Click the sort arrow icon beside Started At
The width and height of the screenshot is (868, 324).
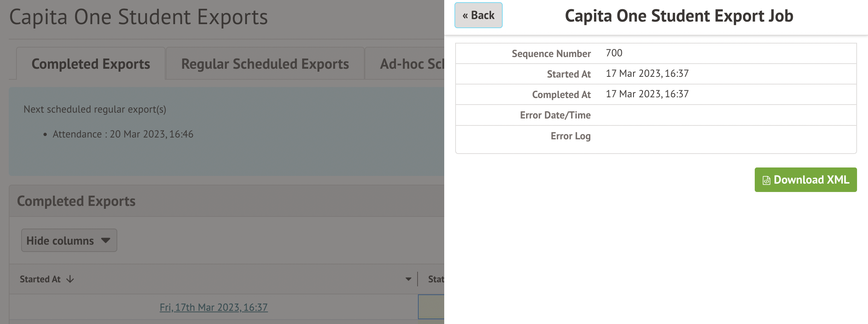tap(70, 279)
